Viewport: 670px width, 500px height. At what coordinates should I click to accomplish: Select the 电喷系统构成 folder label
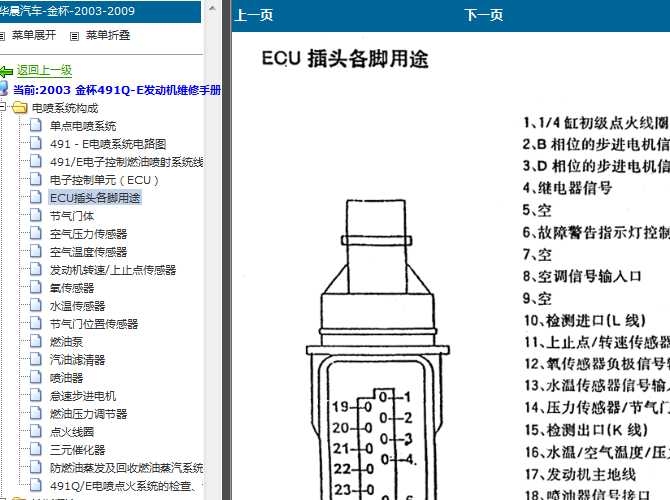65,108
